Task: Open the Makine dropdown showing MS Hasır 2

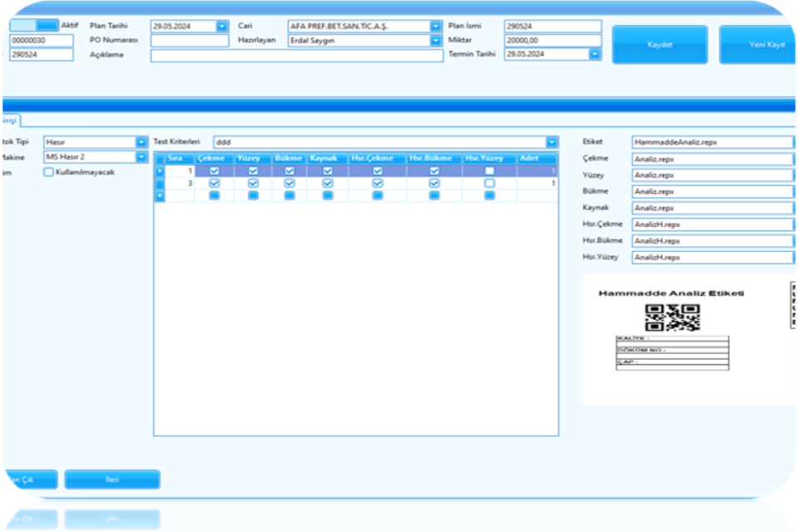Action: pyautogui.click(x=140, y=157)
